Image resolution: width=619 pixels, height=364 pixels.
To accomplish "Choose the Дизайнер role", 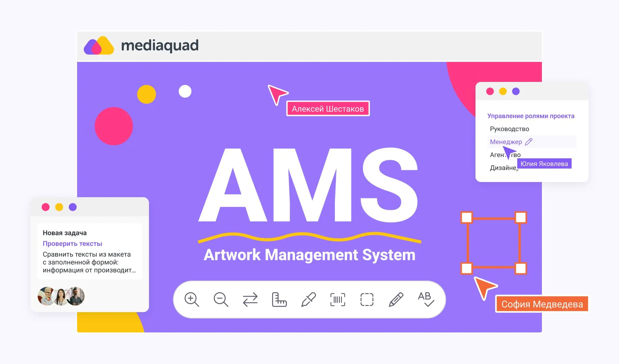I will click(504, 168).
